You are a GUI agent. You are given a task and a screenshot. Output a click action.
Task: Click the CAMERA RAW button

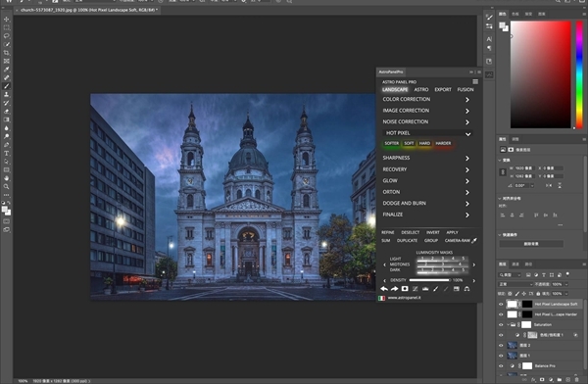[x=457, y=240]
